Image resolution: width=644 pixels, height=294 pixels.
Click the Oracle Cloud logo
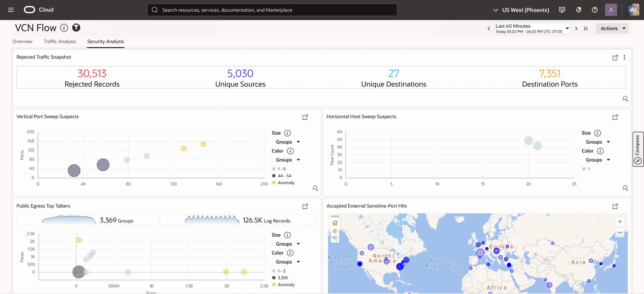[x=39, y=10]
